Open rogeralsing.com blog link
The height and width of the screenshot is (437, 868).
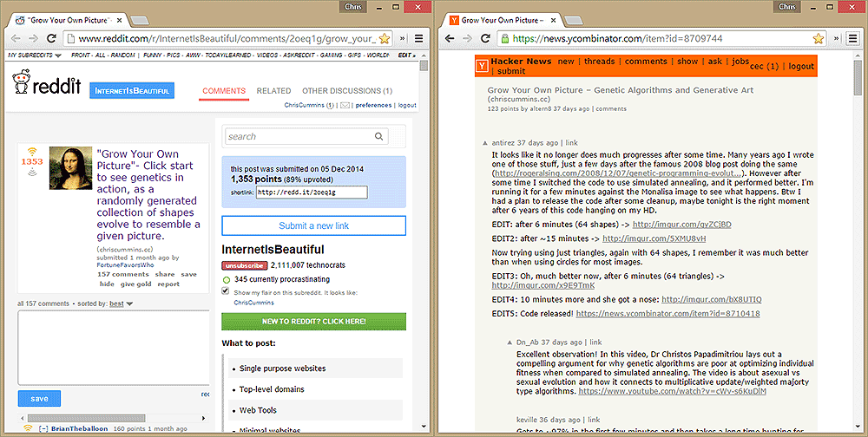pyautogui.click(x=616, y=173)
